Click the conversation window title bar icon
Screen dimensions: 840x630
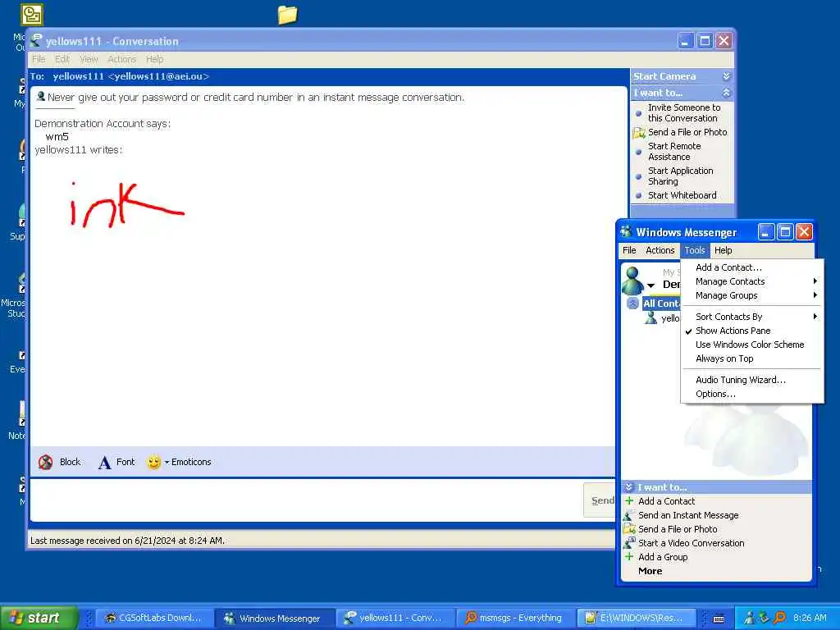(x=36, y=40)
